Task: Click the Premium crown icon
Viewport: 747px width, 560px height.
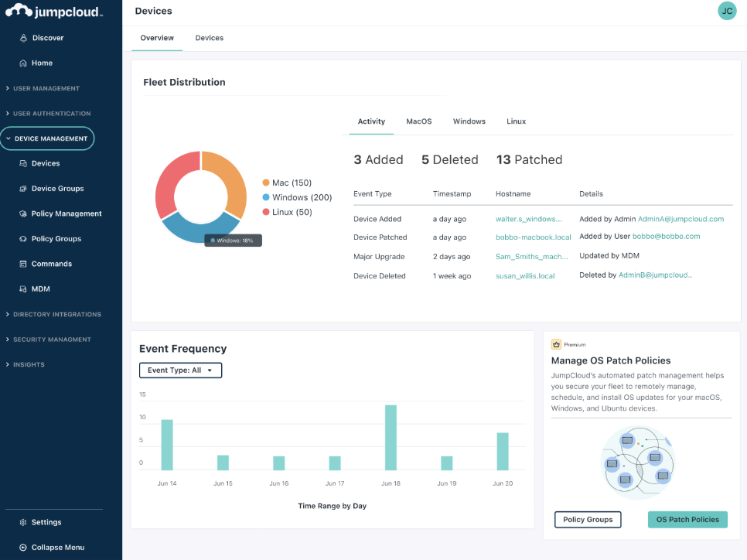Action: 556,344
